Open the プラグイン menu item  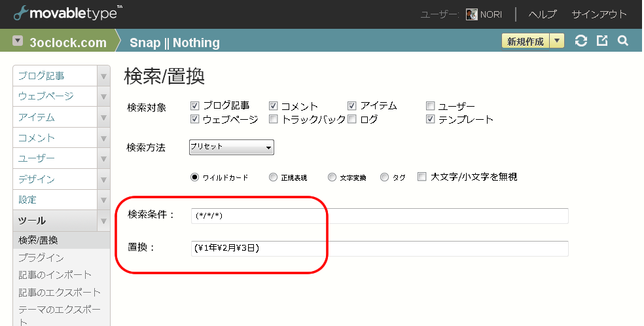tap(41, 257)
